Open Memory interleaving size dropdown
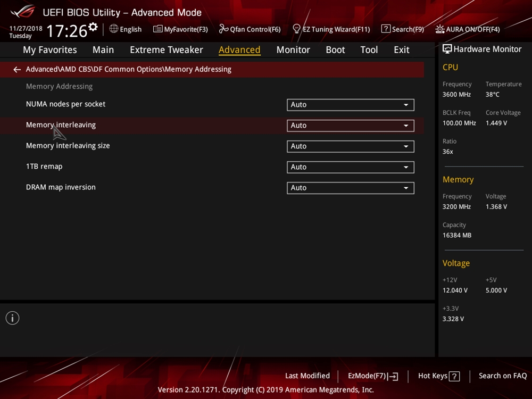 [x=351, y=146]
